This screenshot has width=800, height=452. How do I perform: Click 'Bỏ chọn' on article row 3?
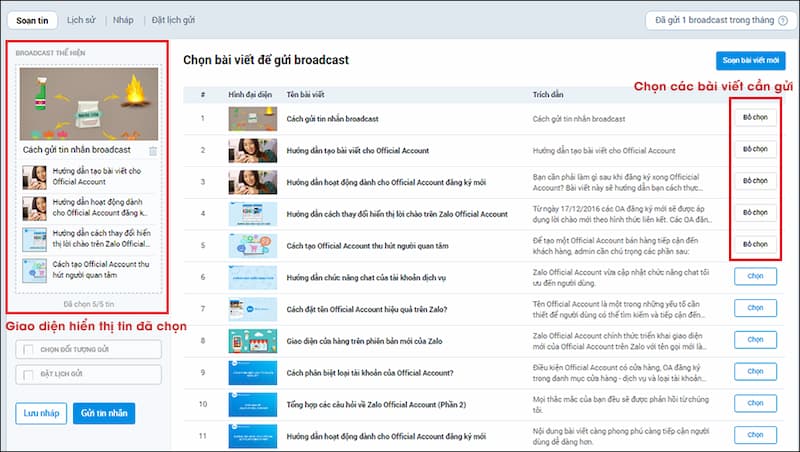point(755,181)
